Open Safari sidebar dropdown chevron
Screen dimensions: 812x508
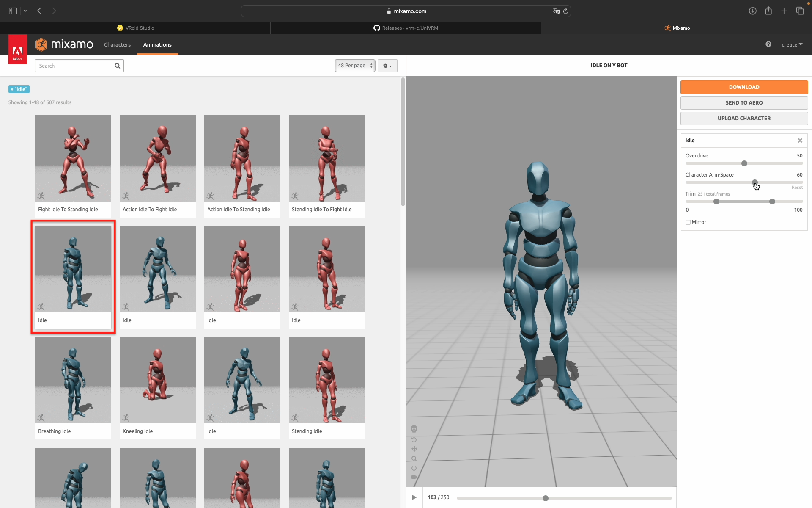point(25,11)
